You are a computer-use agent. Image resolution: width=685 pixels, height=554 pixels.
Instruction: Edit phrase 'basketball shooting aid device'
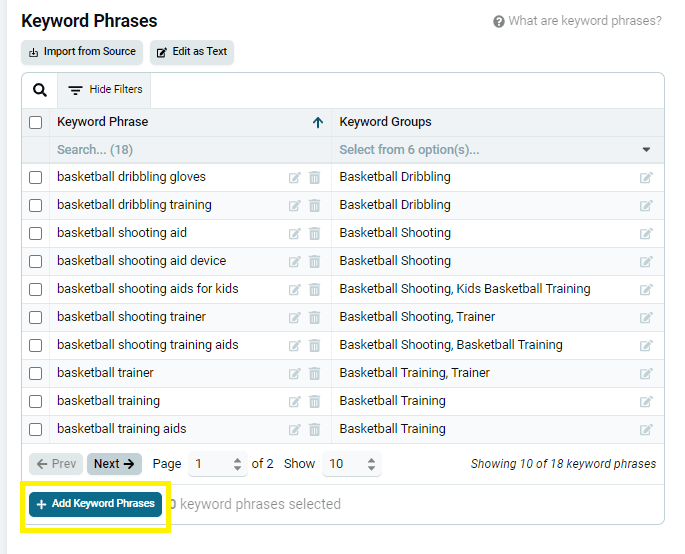295,261
